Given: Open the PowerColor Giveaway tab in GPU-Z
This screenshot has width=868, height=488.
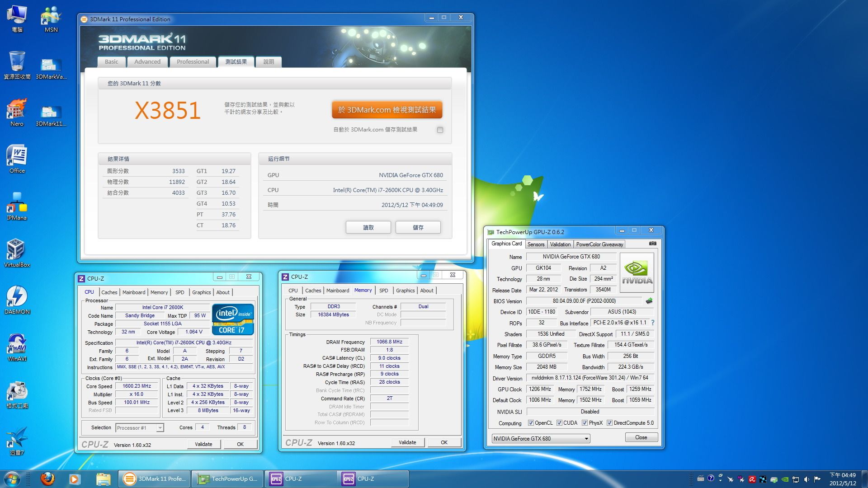Looking at the screenshot, I should [599, 244].
